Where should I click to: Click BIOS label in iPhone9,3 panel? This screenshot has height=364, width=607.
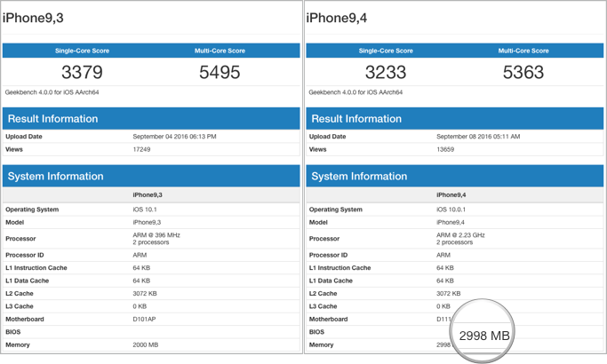[x=12, y=332]
